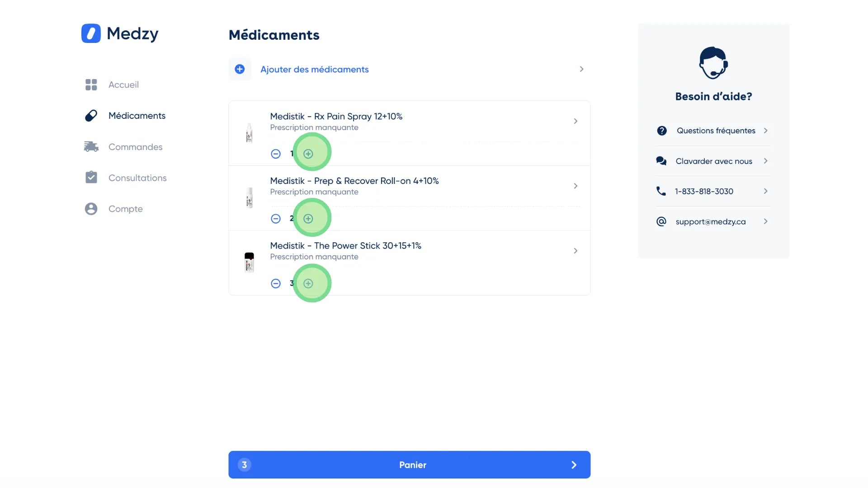Click the chat bubbles icon for Clavarder
Screen dimensions: 868x488
(661, 161)
